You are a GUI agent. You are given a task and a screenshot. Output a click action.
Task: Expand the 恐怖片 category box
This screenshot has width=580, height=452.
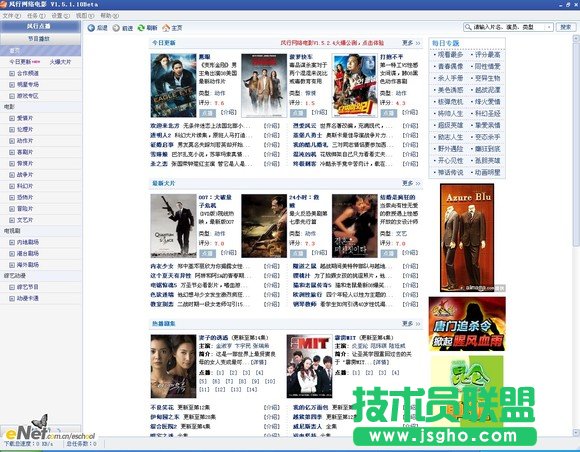click(x=12, y=198)
